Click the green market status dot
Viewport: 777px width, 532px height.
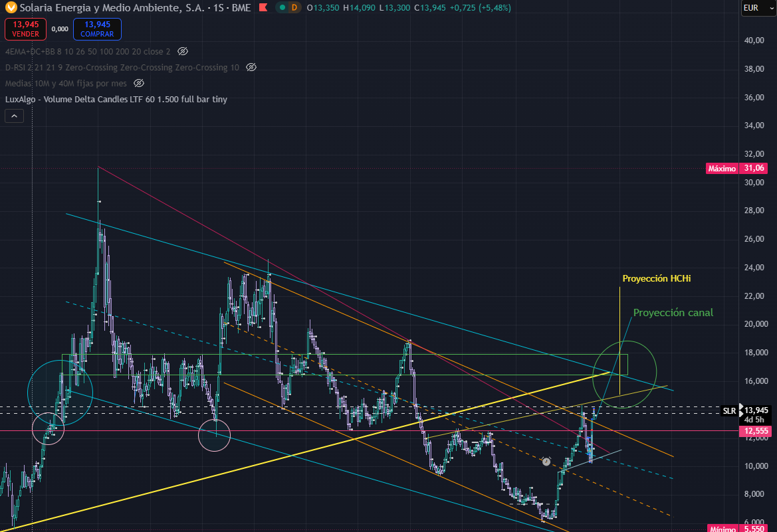pos(282,7)
